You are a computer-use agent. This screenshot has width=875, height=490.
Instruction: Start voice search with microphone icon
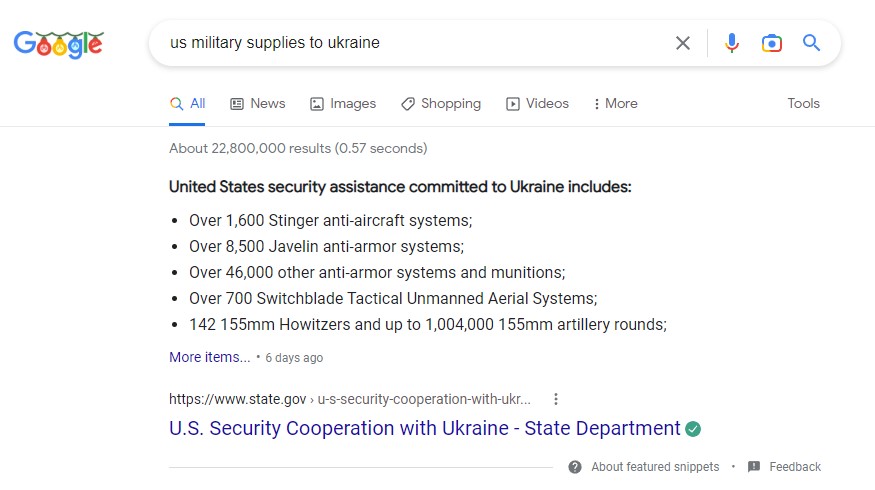[x=732, y=43]
